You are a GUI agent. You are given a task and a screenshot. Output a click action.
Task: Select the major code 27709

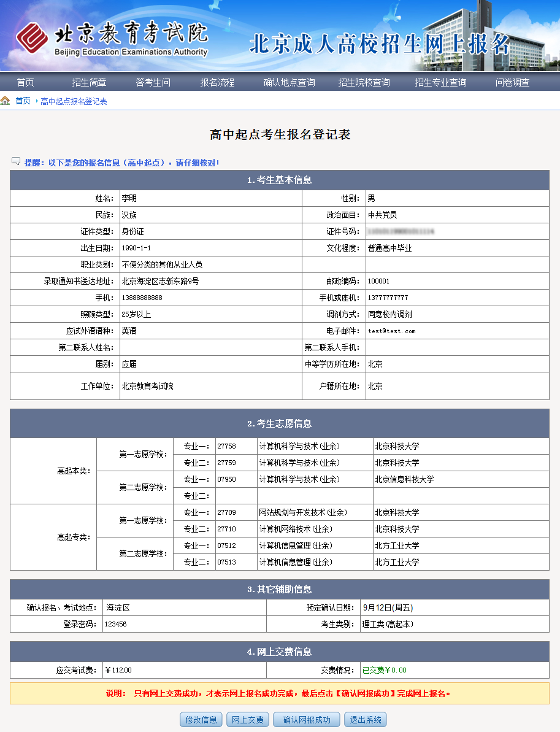pyautogui.click(x=226, y=512)
